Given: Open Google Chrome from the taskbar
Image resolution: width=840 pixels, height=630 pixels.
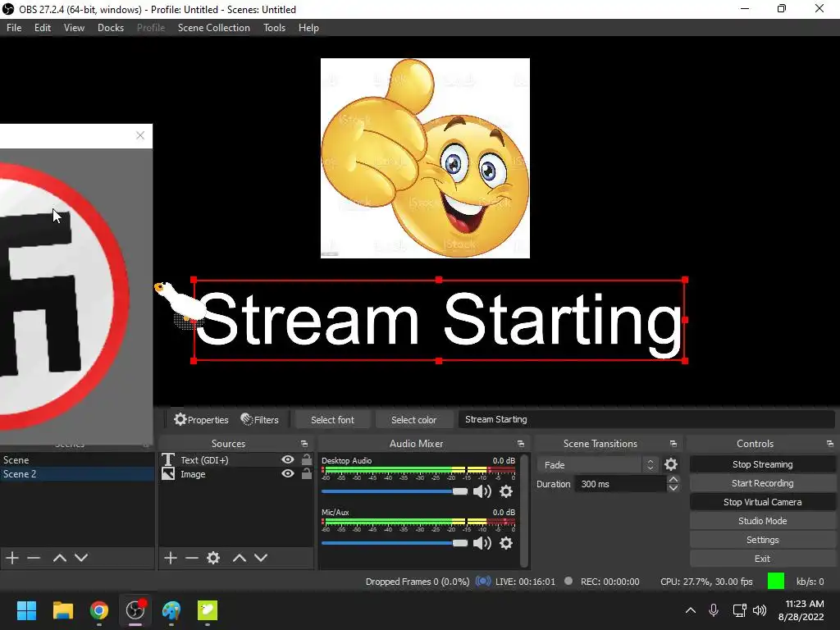Looking at the screenshot, I should pyautogui.click(x=99, y=610).
